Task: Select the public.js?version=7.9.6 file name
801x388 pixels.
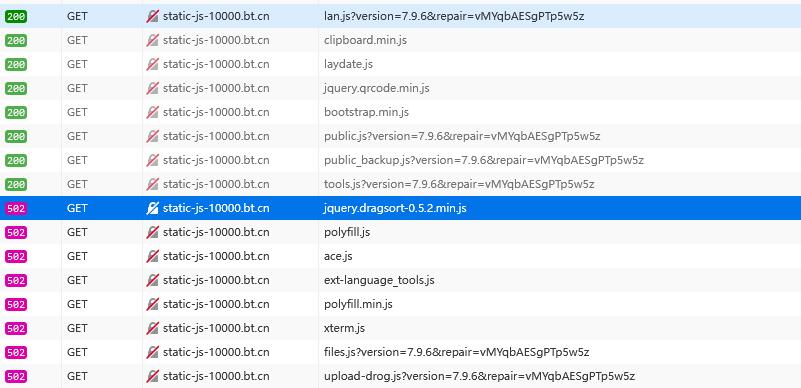Action: [x=462, y=136]
